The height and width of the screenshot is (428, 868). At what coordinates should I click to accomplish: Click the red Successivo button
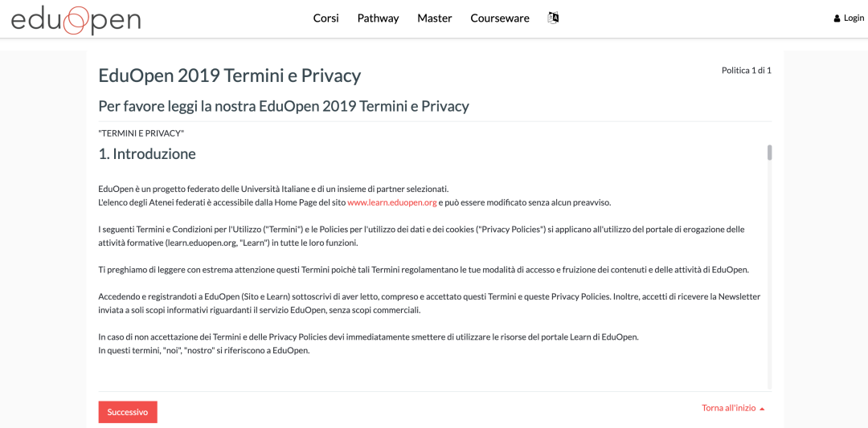[x=128, y=412]
